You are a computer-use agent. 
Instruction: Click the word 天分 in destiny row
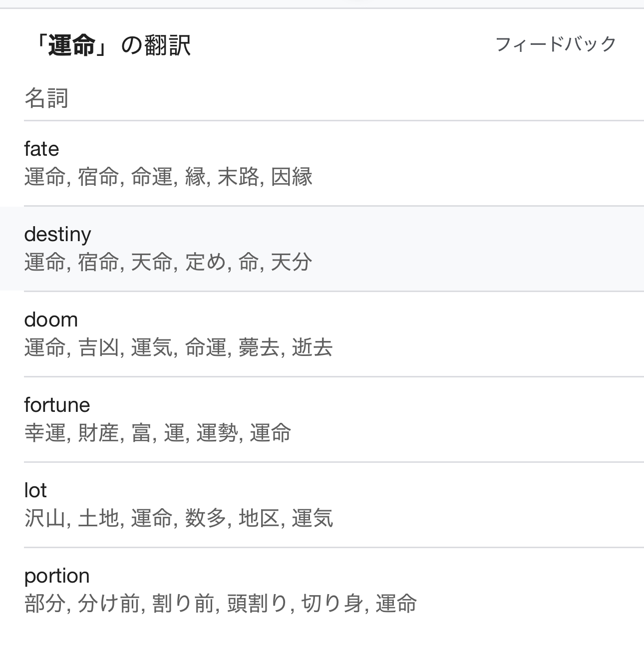point(292,262)
